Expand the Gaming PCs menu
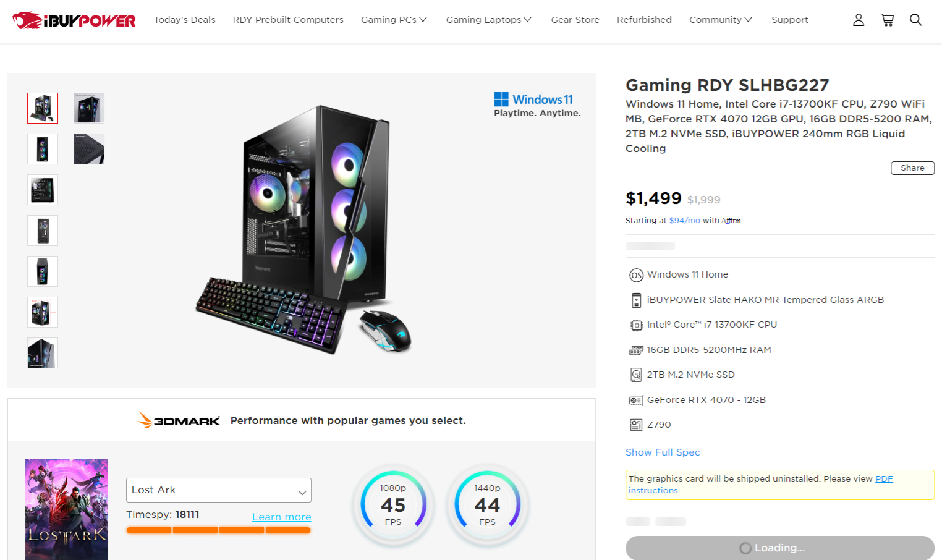This screenshot has height=560, width=942. [394, 20]
